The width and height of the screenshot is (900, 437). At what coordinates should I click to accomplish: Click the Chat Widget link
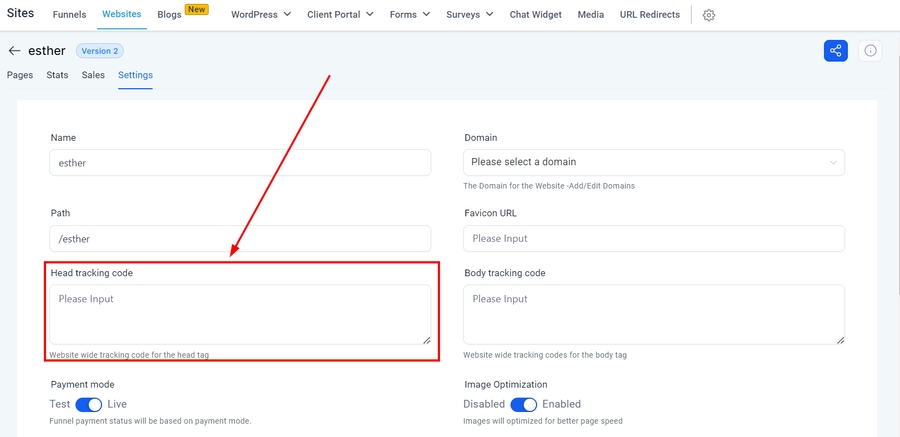[535, 15]
